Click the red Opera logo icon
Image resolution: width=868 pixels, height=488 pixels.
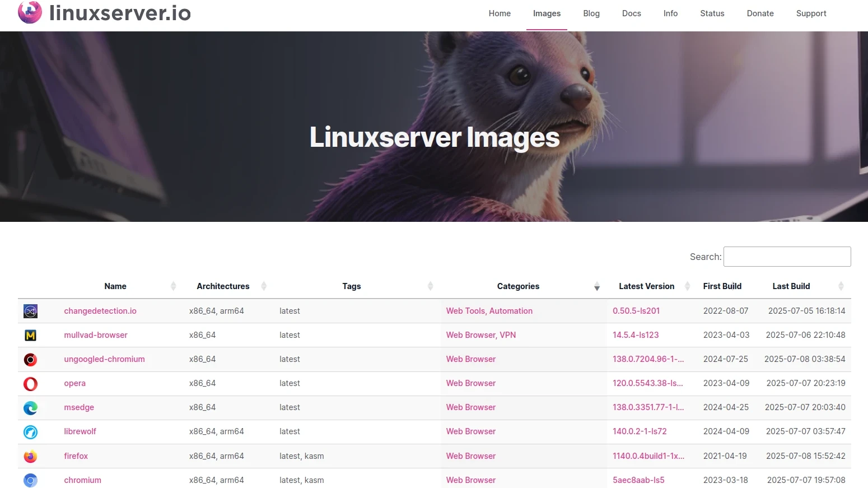(31, 384)
